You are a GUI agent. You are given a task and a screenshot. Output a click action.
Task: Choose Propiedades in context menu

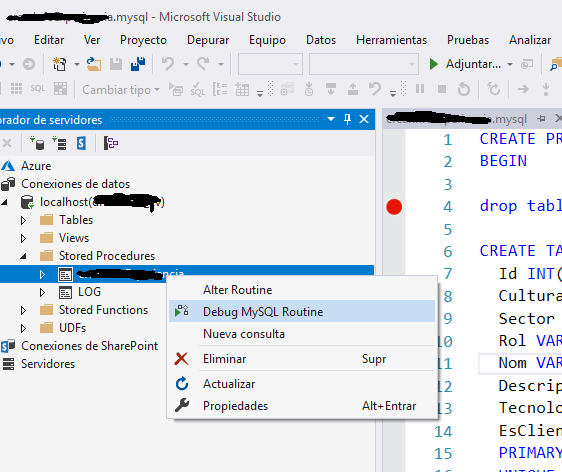tap(302, 406)
